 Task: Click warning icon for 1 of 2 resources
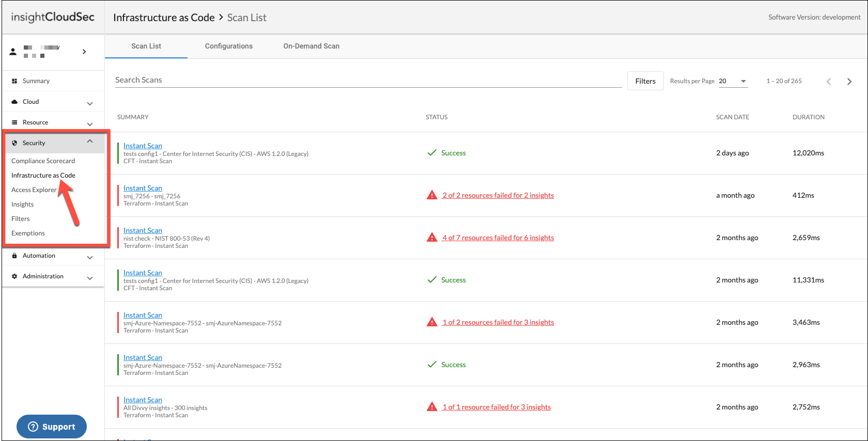(x=432, y=322)
